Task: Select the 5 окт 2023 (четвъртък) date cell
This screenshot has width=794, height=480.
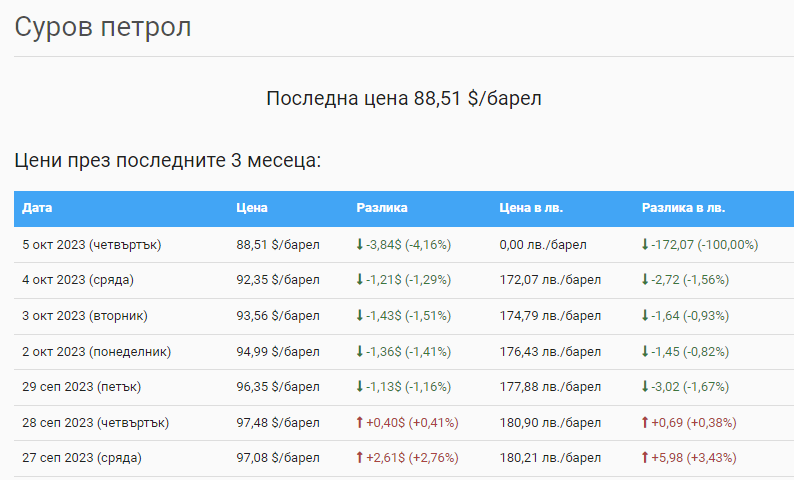Action: [x=92, y=245]
